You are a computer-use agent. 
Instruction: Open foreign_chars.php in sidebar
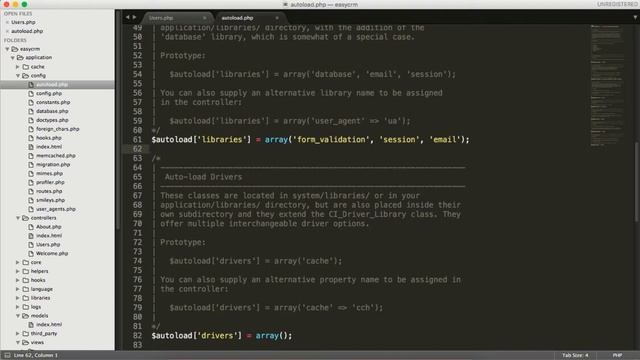pos(58,129)
